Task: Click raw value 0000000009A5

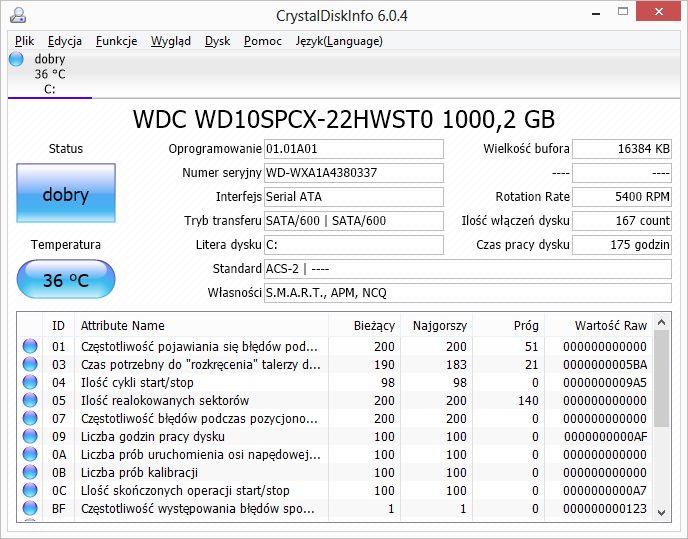Action: 605,382
